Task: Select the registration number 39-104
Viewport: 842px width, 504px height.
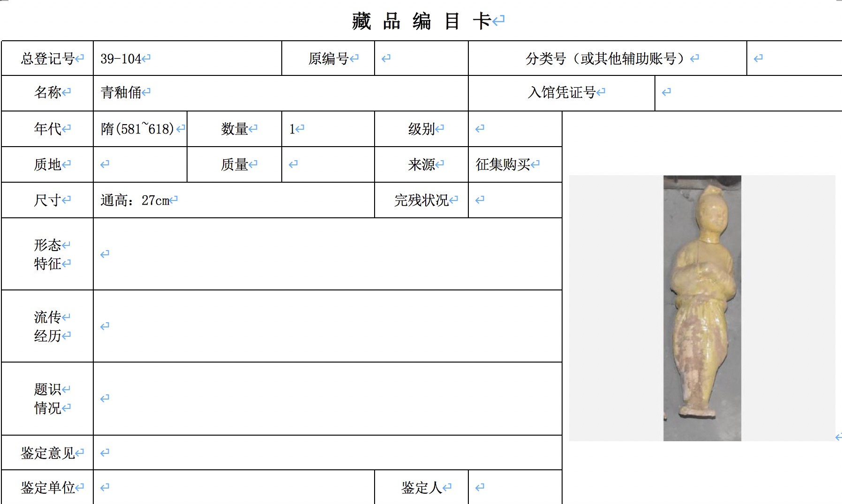Action: pos(120,59)
